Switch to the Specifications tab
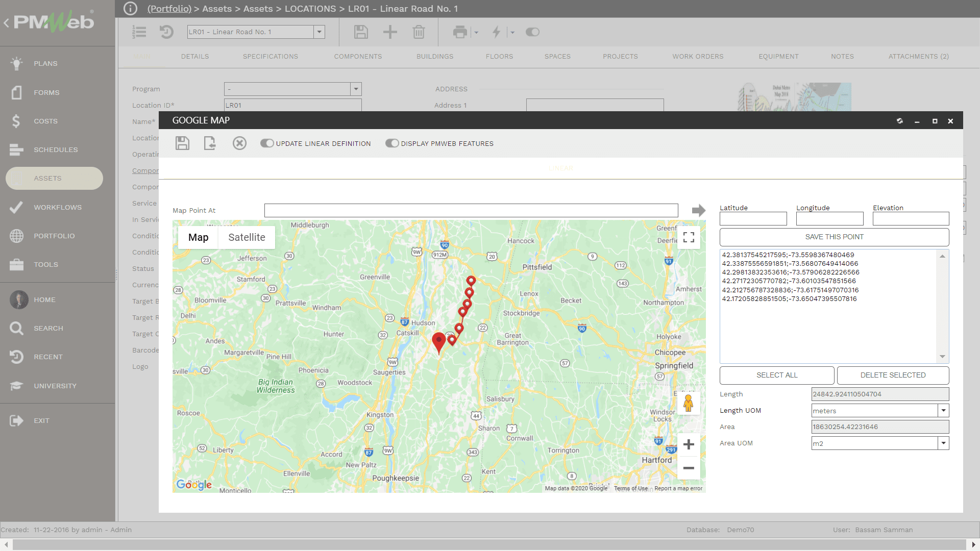This screenshot has height=551, width=980. point(271,57)
